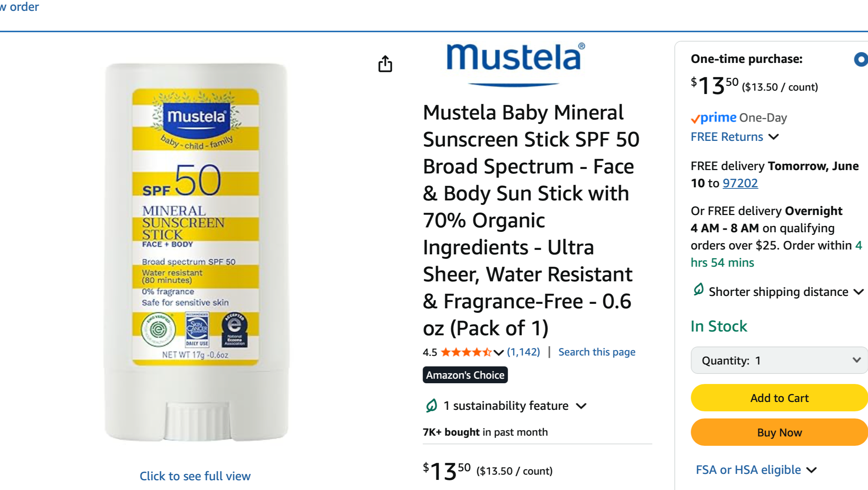
Task: Expand the FREE Returns chevron
Action: (774, 137)
